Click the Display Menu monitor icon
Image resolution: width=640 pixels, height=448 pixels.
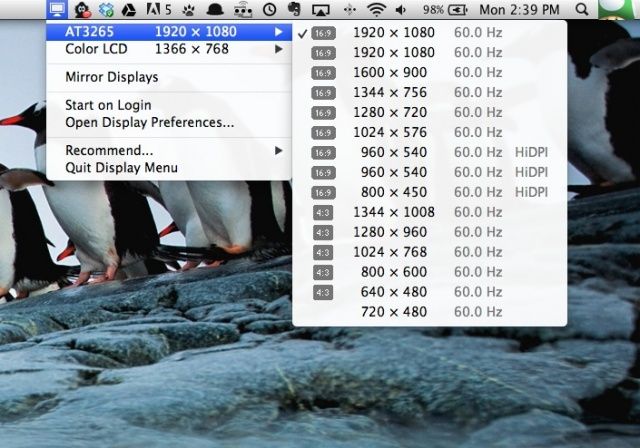(58, 10)
